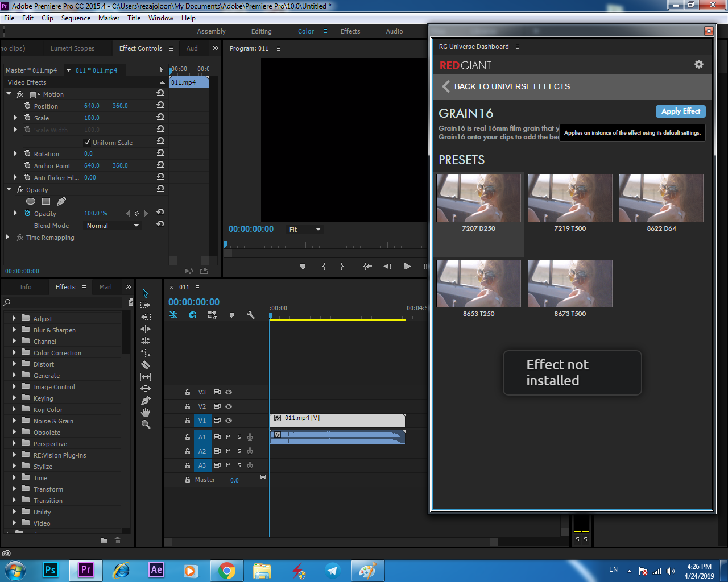This screenshot has height=582, width=728.
Task: Add a marker in the timeline
Action: coord(231,315)
